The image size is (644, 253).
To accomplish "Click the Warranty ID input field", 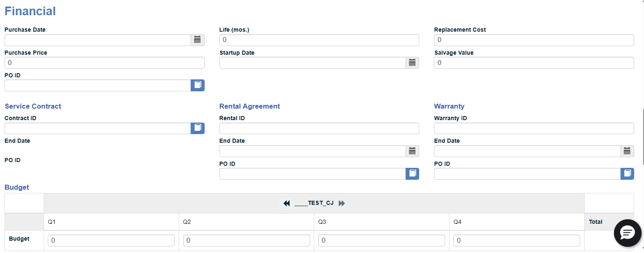I will coord(534,128).
